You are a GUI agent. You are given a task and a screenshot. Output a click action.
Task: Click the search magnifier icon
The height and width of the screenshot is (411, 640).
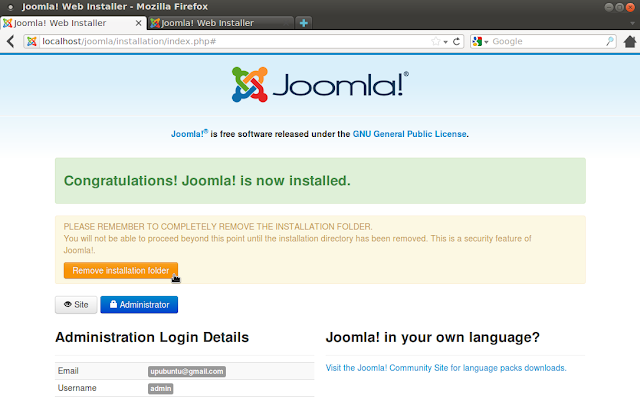(x=610, y=41)
